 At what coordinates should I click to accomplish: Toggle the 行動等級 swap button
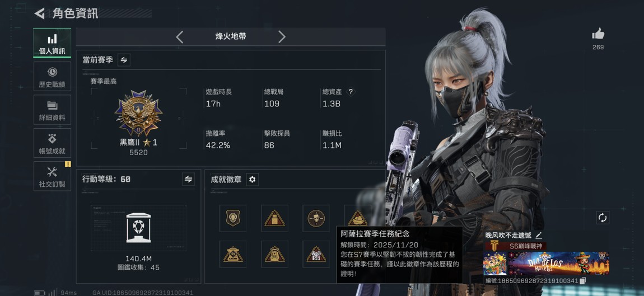click(x=188, y=179)
